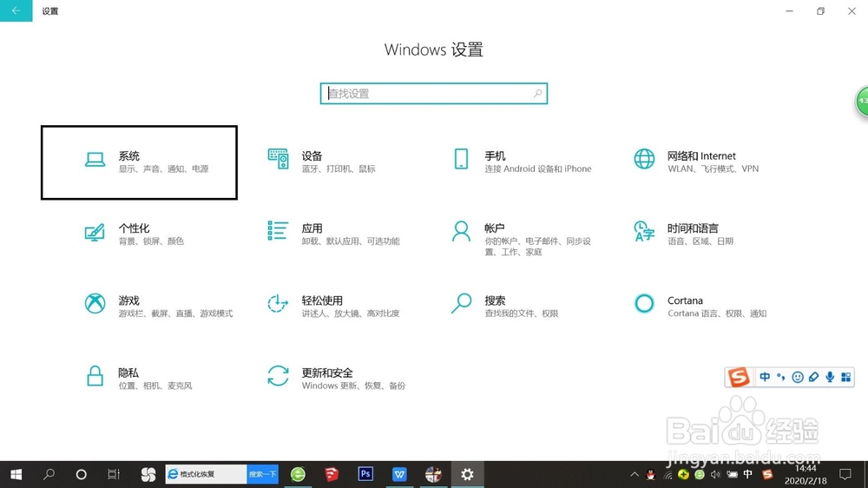
Task: Click the battery power tray icon
Action: click(733, 474)
